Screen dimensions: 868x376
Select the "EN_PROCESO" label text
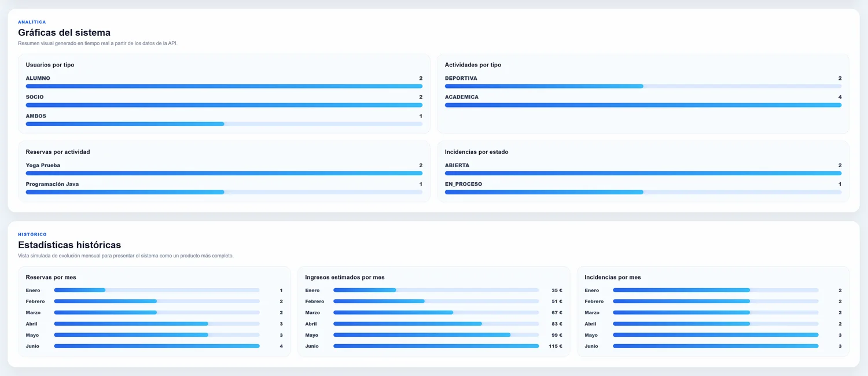coord(464,184)
